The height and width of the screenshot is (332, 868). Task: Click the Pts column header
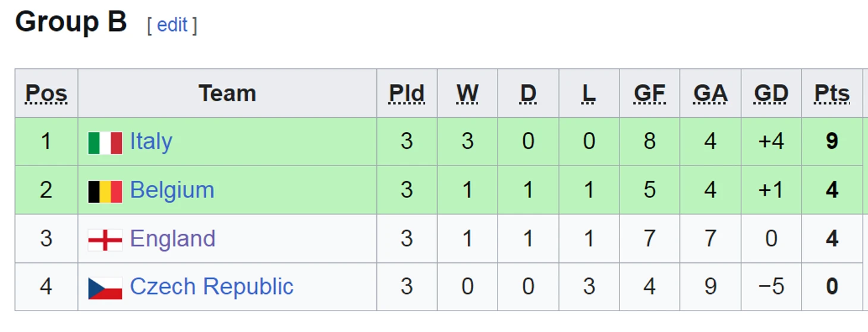832,93
